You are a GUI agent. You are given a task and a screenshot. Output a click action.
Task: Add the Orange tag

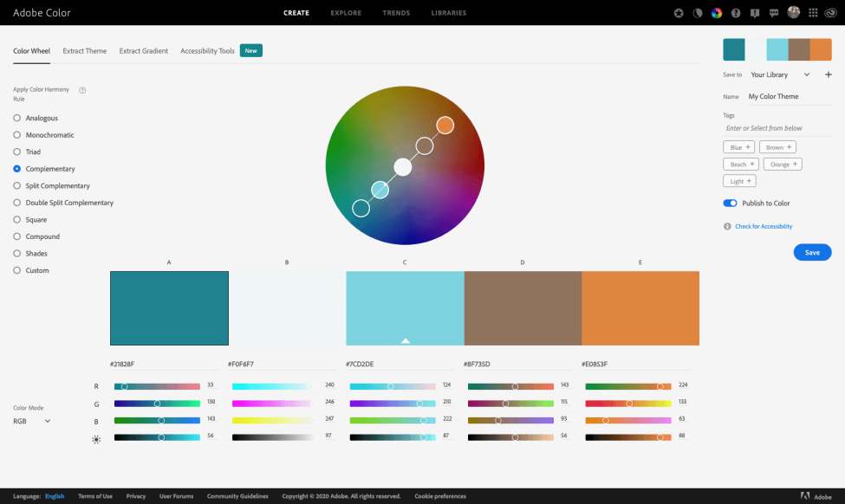click(783, 165)
